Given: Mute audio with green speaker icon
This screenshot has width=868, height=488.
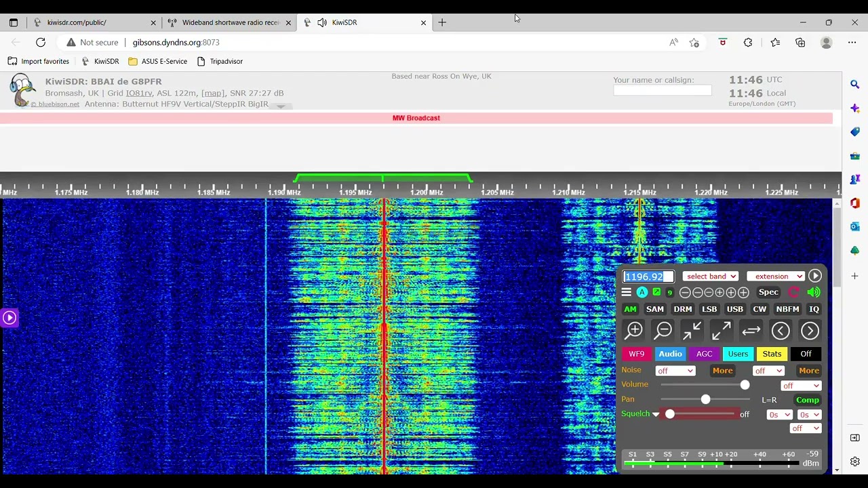Looking at the screenshot, I should (x=814, y=292).
